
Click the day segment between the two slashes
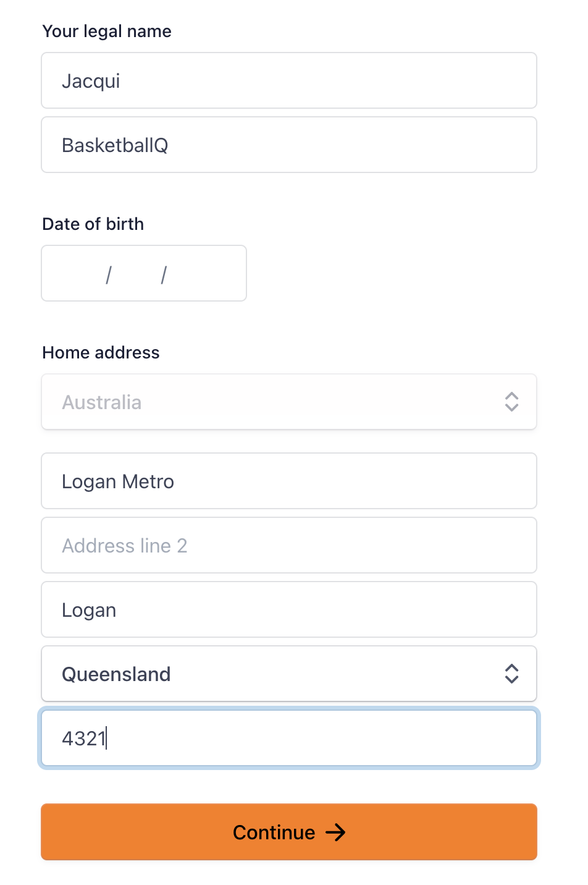tap(136, 274)
